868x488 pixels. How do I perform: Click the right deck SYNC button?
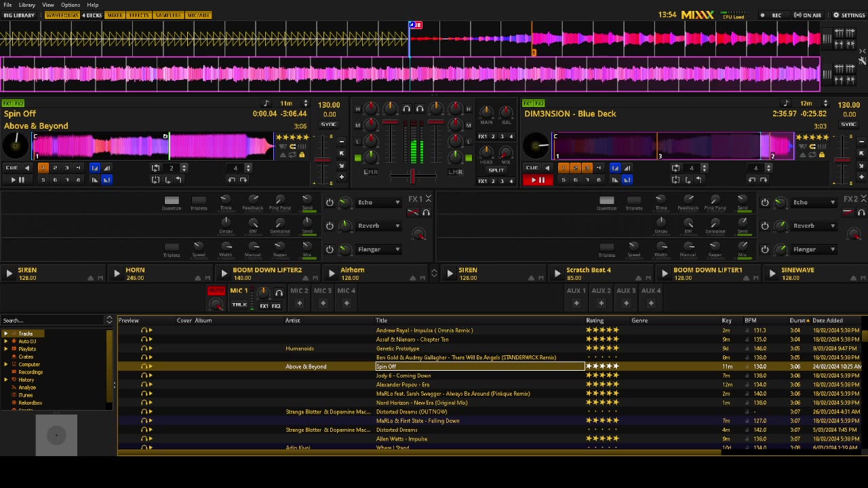pyautogui.click(x=848, y=125)
